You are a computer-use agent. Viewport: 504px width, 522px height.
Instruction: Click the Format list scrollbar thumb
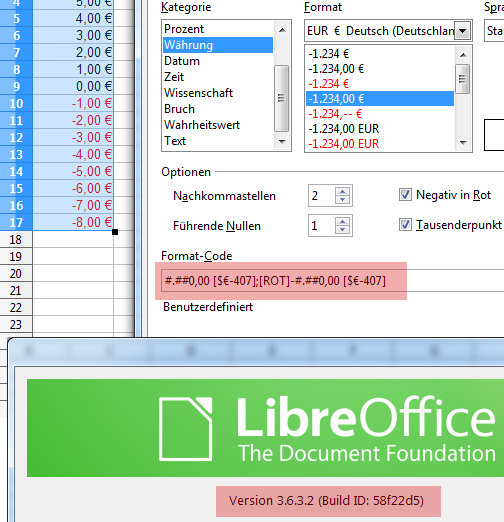click(x=463, y=79)
